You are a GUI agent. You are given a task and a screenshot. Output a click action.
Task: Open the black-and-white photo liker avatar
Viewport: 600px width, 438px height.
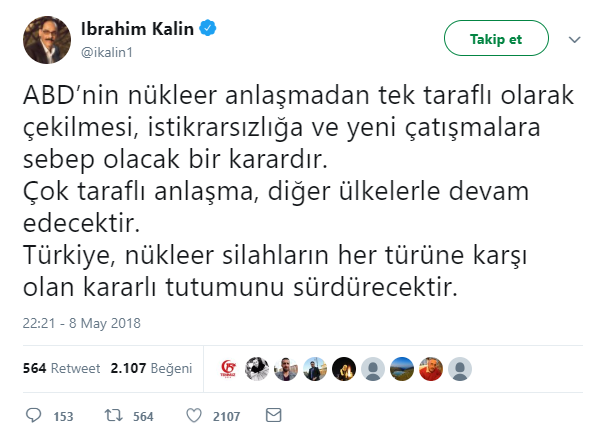257,369
